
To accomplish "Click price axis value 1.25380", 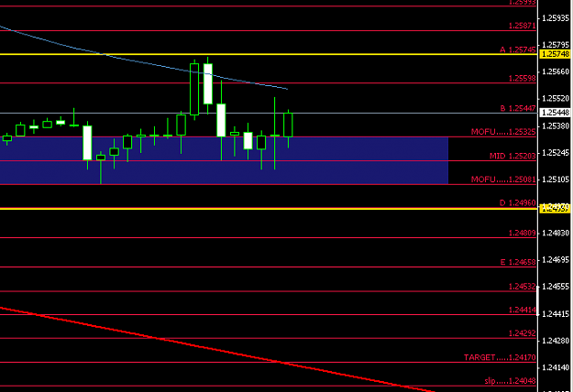I will coord(556,125).
